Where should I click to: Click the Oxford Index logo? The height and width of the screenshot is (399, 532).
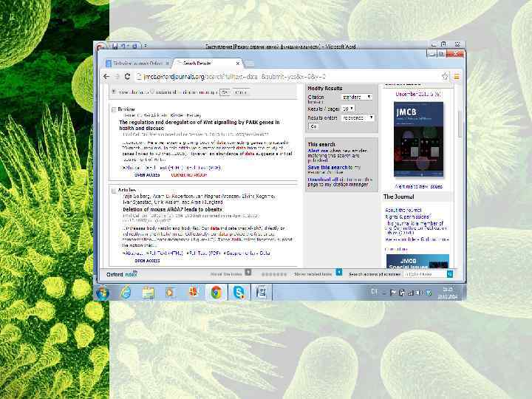[x=122, y=274]
